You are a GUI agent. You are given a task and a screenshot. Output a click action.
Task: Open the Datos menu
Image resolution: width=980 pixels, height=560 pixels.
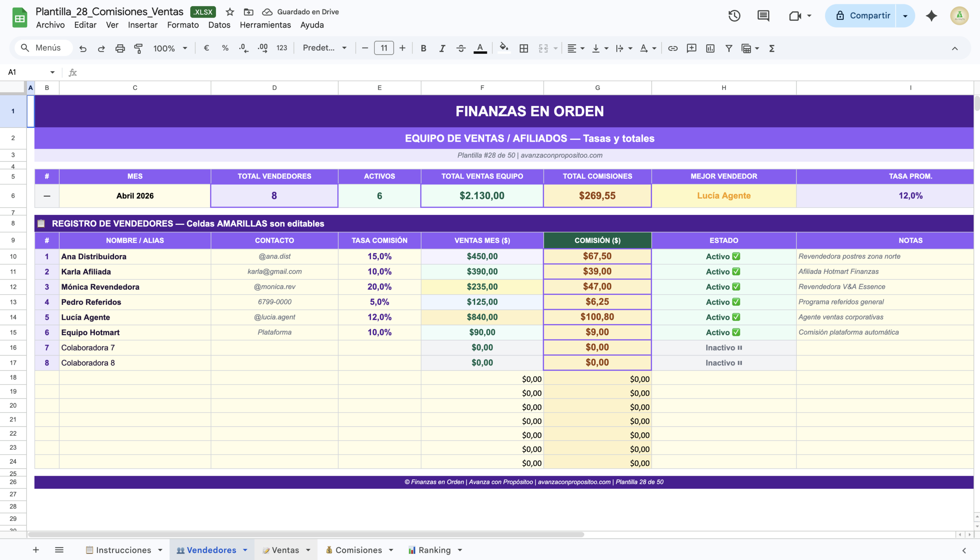coord(219,25)
